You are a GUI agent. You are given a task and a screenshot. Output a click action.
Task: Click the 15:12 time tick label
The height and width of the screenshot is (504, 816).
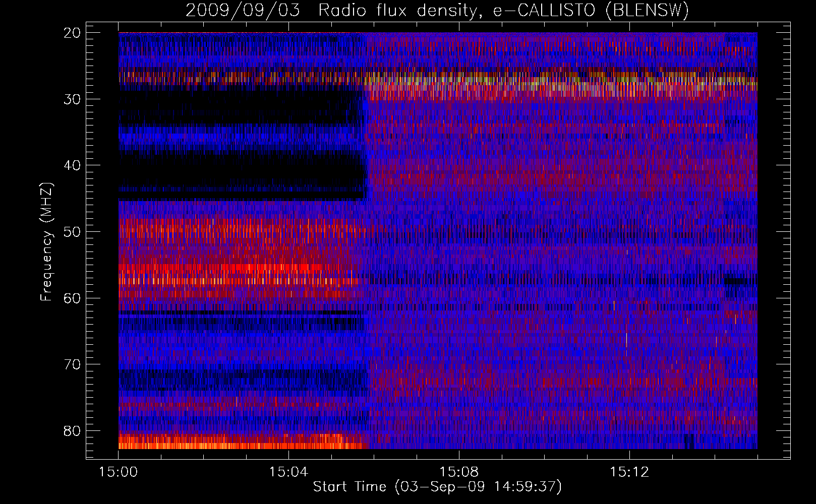click(x=629, y=472)
